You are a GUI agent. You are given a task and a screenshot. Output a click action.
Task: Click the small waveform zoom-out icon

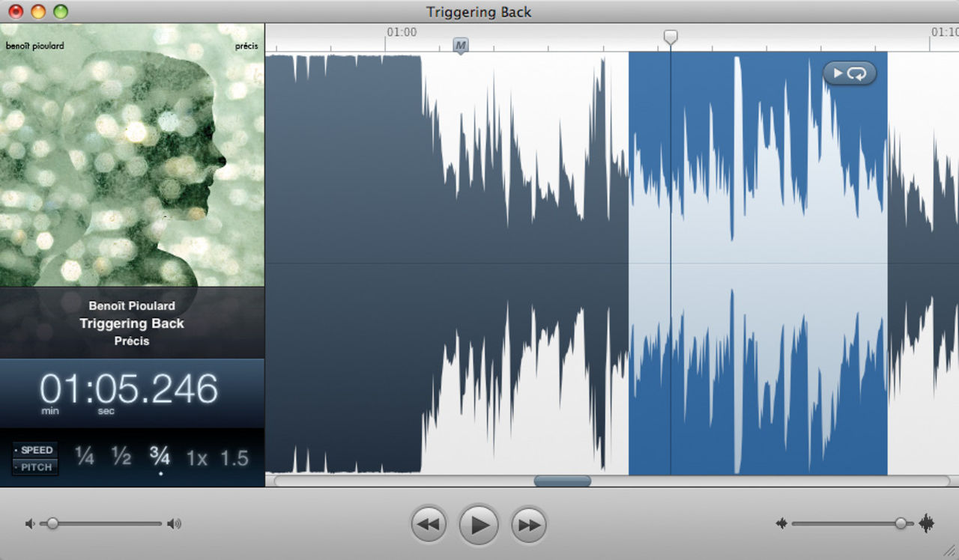pyautogui.click(x=781, y=524)
